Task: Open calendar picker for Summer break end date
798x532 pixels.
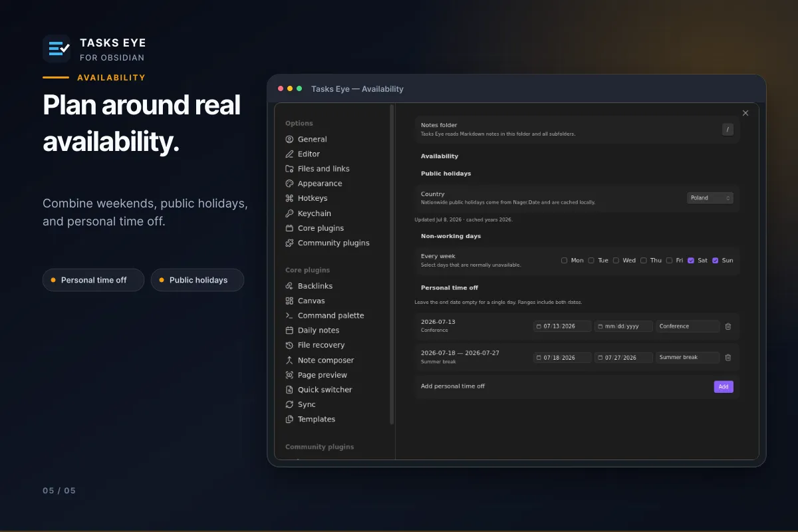Action: coord(600,358)
